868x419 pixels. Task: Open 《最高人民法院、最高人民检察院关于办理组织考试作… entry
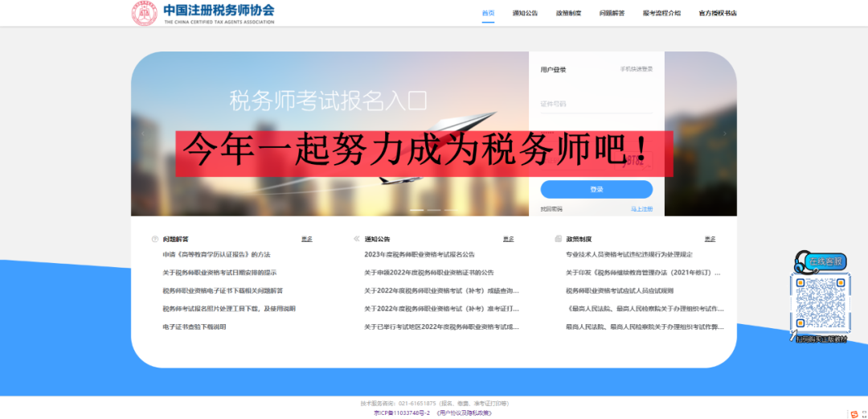point(645,309)
